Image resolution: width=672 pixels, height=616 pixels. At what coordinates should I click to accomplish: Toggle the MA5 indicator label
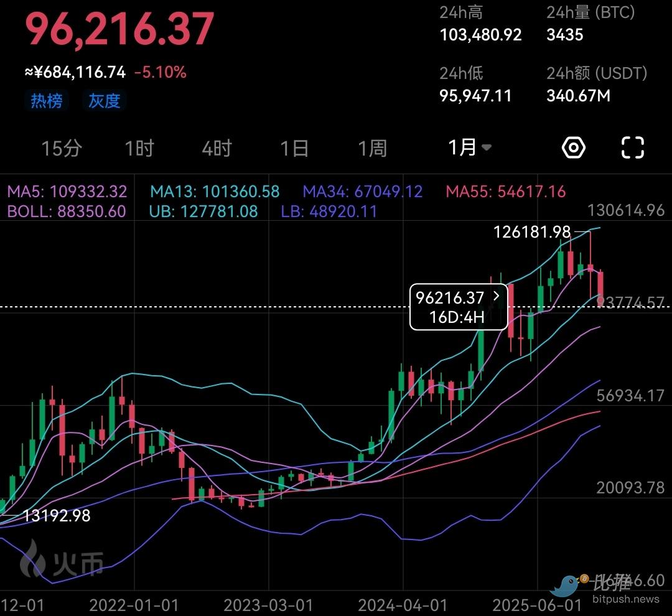(x=67, y=192)
